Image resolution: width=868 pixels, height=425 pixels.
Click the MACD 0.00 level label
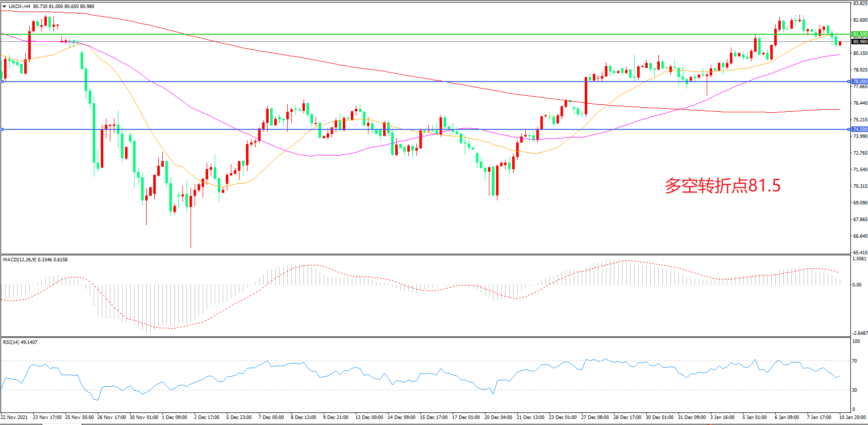[x=856, y=285]
